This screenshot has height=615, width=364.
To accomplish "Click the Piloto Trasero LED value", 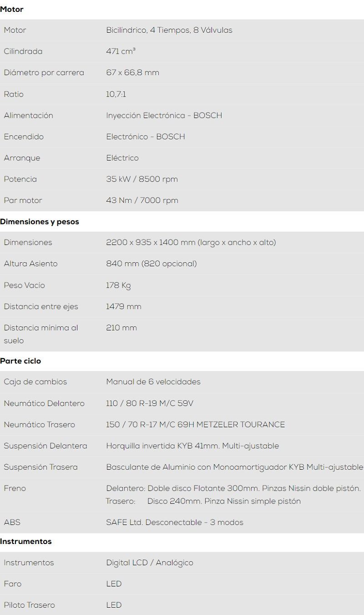I will point(114,605).
